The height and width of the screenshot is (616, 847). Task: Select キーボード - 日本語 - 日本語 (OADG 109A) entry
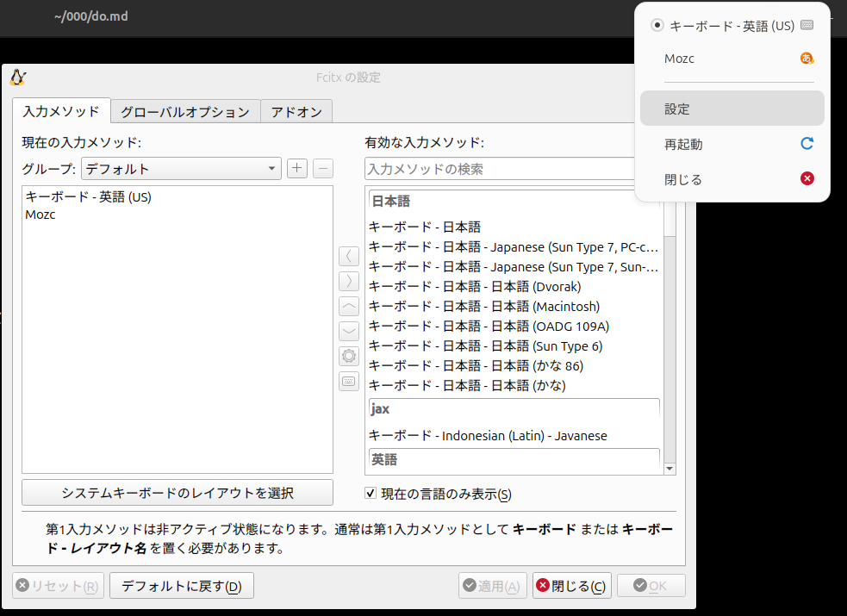pos(514,326)
